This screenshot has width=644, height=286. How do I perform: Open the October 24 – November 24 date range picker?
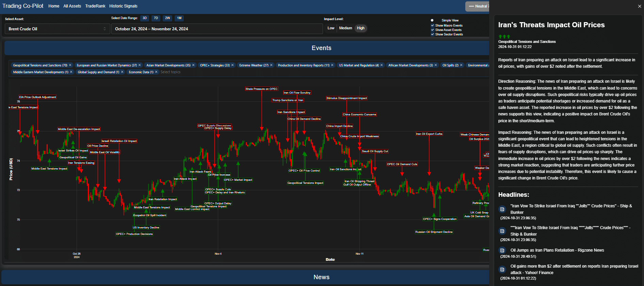click(x=217, y=29)
